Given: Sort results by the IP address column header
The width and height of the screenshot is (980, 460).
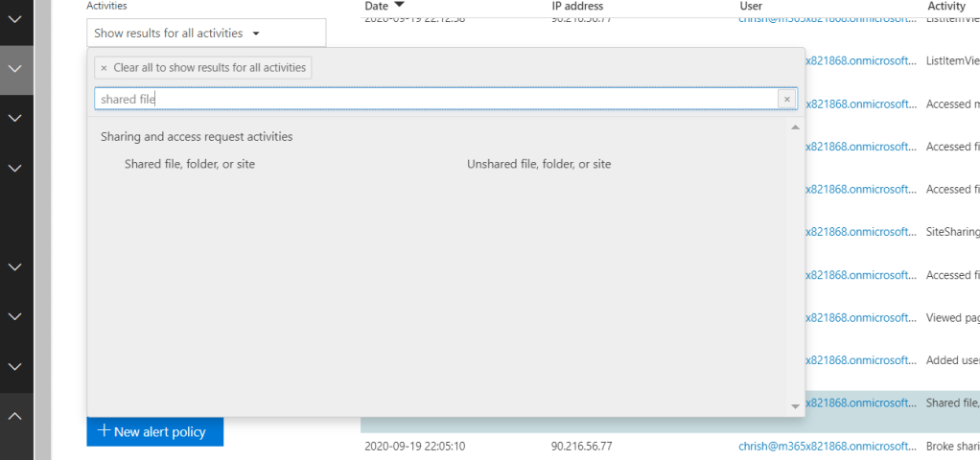Looking at the screenshot, I should pyautogui.click(x=577, y=6).
